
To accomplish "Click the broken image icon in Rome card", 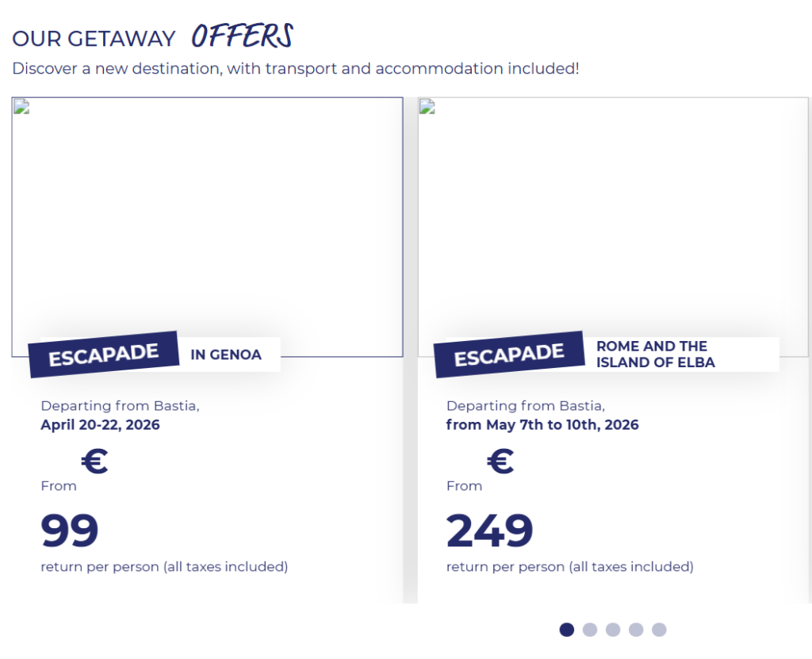I will click(x=427, y=107).
